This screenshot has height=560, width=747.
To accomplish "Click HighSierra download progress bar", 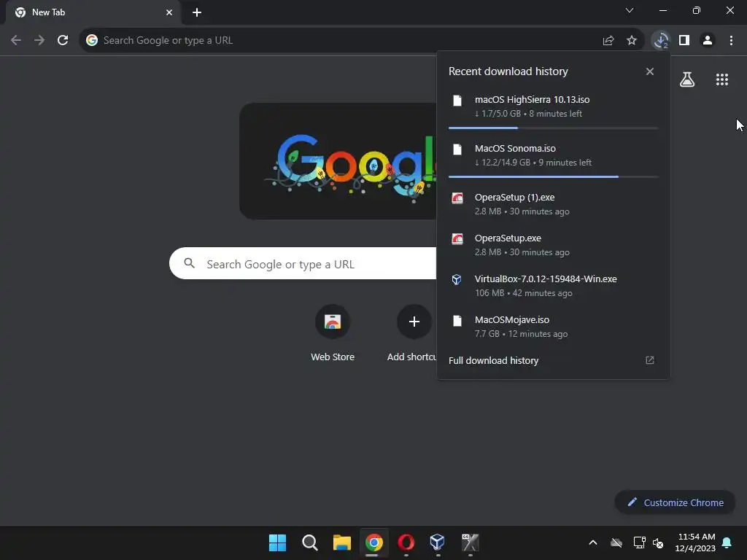I will tap(553, 128).
